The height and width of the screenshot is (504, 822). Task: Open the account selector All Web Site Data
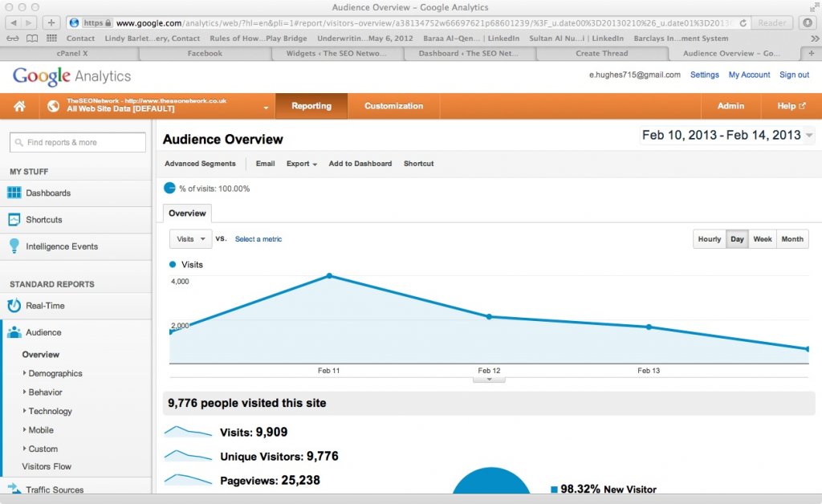point(157,107)
